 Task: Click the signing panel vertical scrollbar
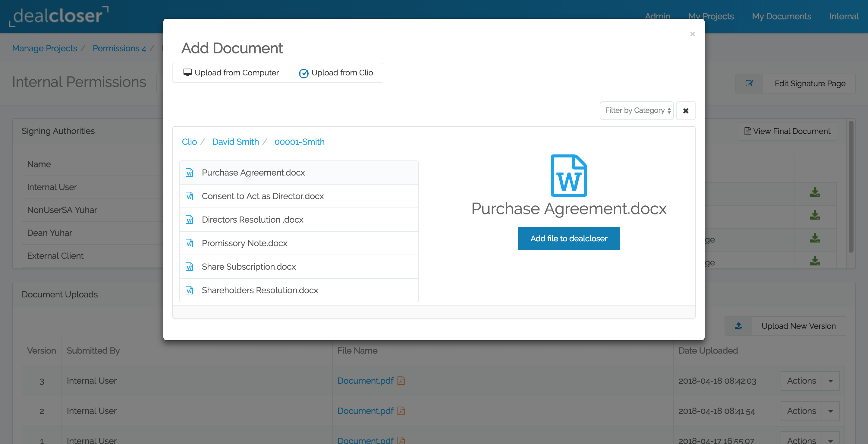(851, 186)
